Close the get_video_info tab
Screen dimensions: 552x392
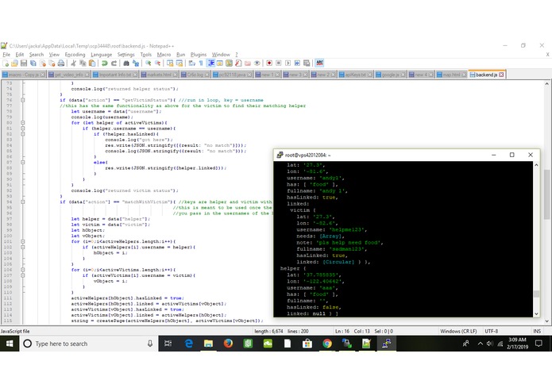pos(87,75)
